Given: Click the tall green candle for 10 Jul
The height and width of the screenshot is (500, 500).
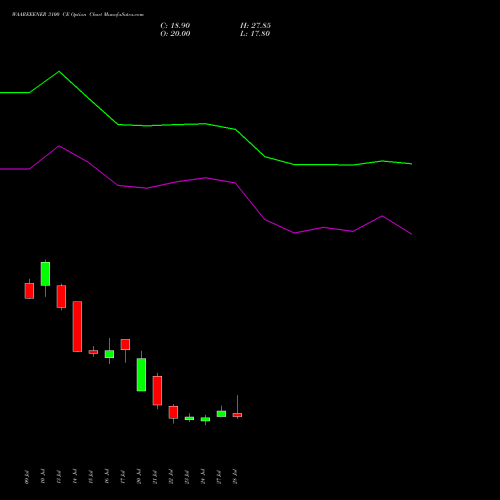Looking at the screenshot, I should point(45,274).
